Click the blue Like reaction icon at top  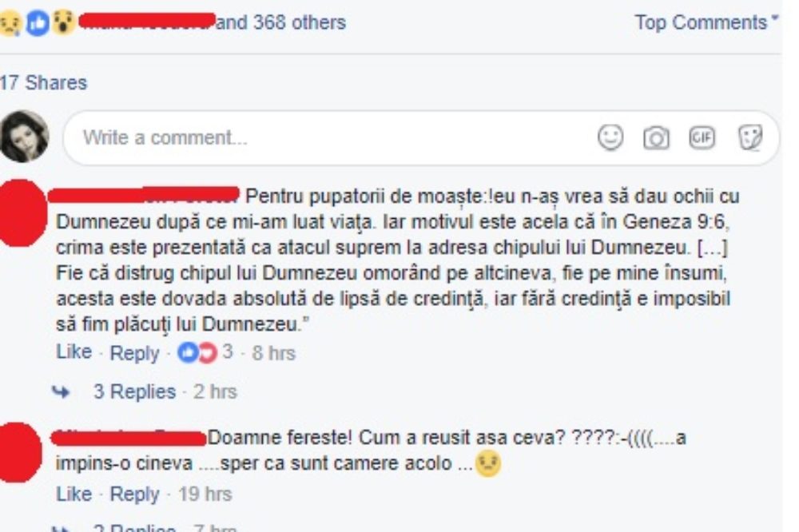(38, 23)
